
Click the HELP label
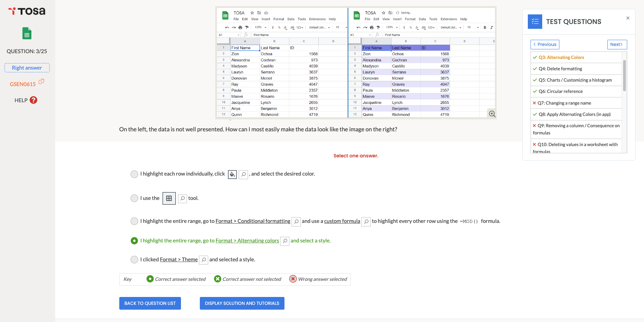pyautogui.click(x=21, y=100)
